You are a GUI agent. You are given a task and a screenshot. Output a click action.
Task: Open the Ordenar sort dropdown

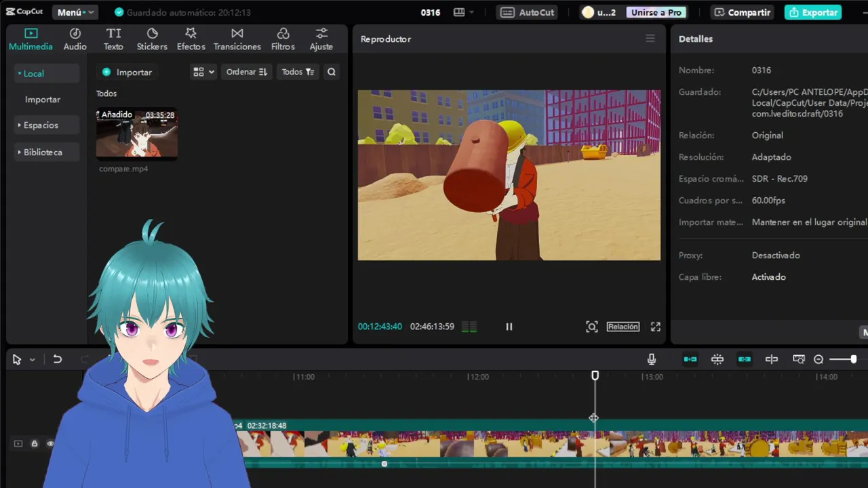[247, 72]
